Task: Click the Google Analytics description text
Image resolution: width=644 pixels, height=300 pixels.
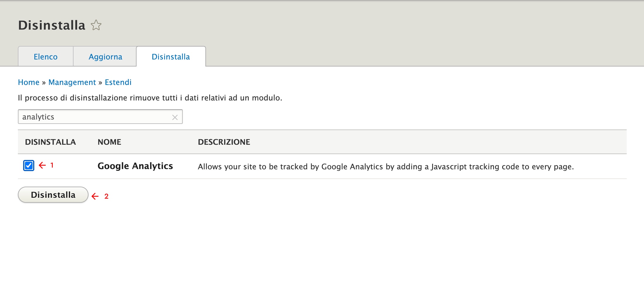Action: tap(386, 167)
